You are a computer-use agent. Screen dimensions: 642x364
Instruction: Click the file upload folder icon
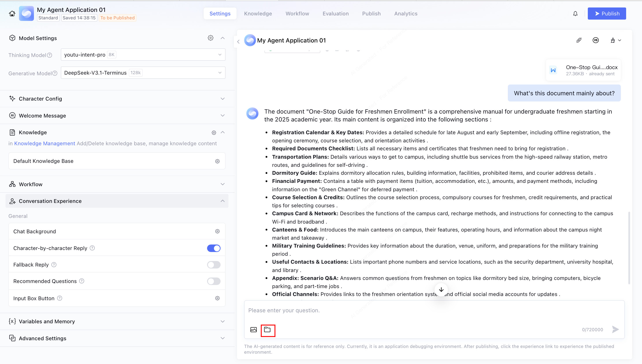click(x=267, y=329)
